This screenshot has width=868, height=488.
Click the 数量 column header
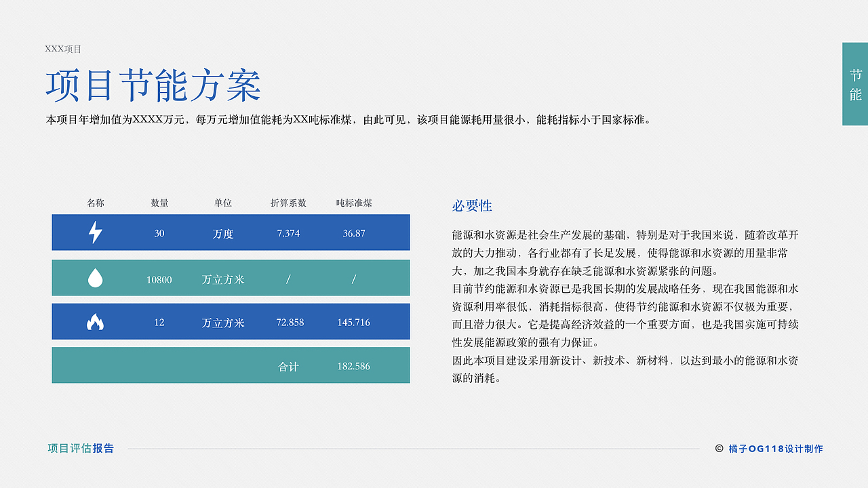pyautogui.click(x=159, y=203)
